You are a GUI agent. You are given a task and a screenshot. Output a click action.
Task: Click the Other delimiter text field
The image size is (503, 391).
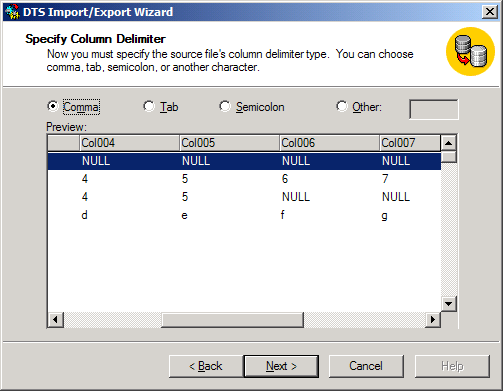tap(434, 109)
